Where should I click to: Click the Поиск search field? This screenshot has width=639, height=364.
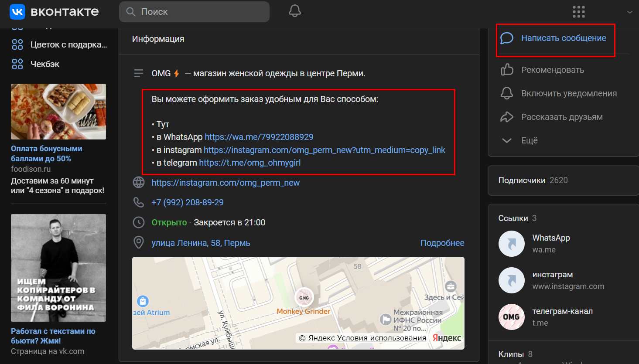pyautogui.click(x=194, y=12)
